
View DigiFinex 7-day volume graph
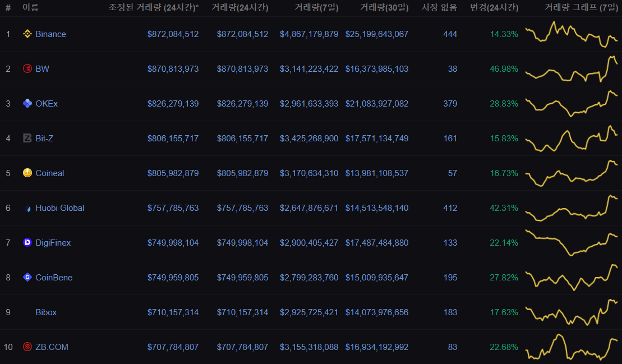tap(572, 243)
